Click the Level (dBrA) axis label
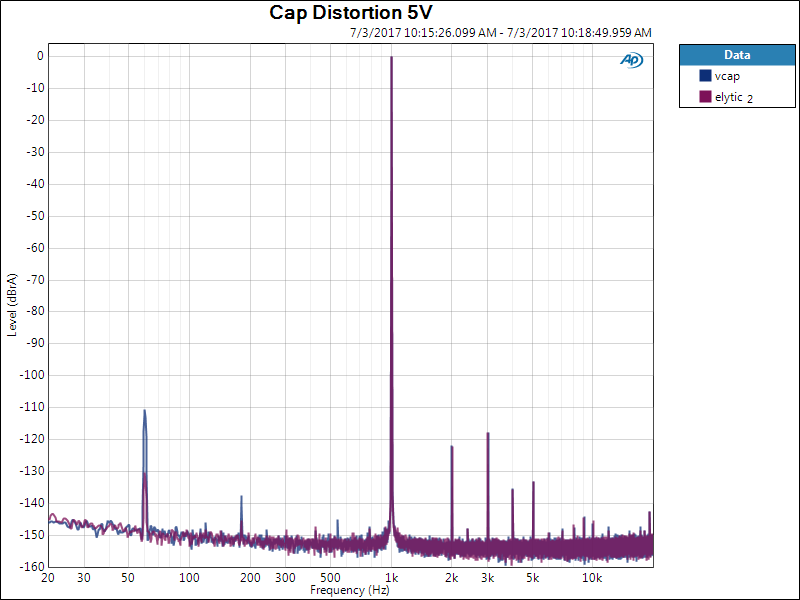The width and height of the screenshot is (800, 600). [x=12, y=305]
